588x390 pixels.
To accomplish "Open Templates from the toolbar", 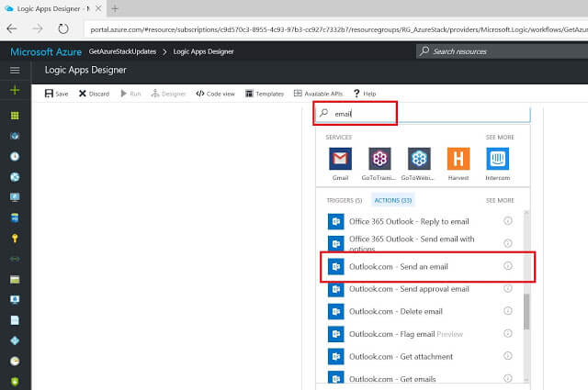I will click(x=265, y=94).
